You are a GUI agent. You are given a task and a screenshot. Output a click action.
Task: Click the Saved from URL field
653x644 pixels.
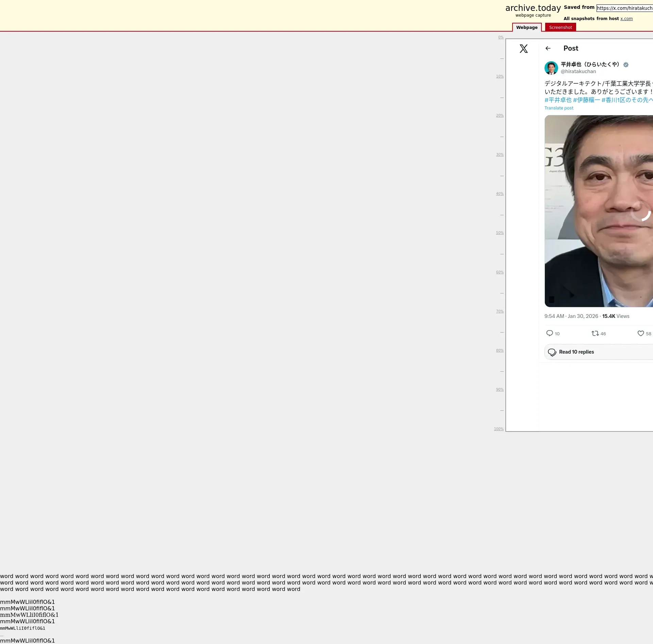624,8
